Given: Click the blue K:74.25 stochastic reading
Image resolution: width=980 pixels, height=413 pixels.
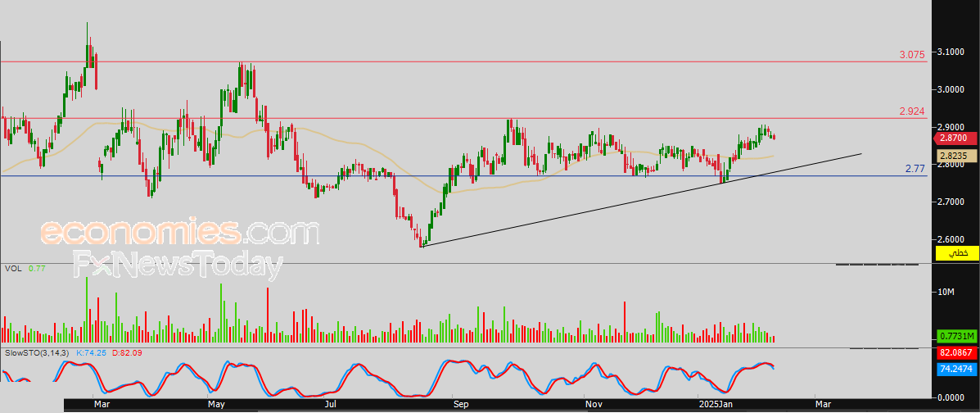Looking at the screenshot, I should click(90, 353).
